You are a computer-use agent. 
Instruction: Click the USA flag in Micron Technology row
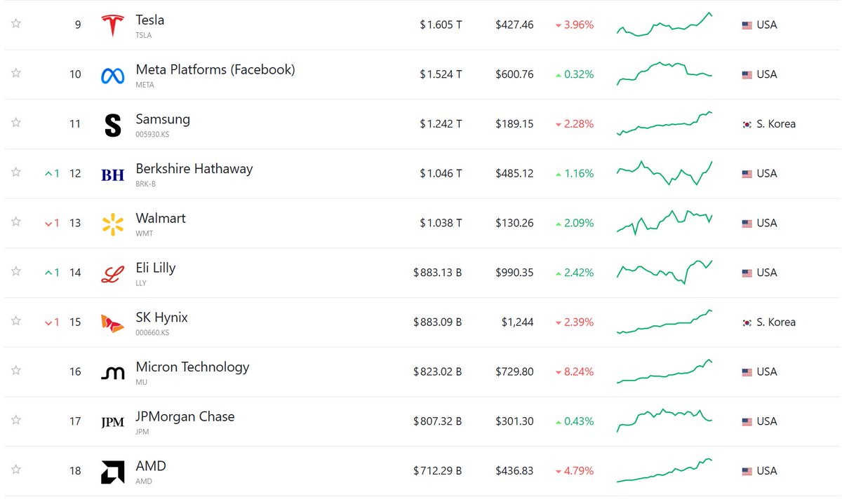point(747,372)
